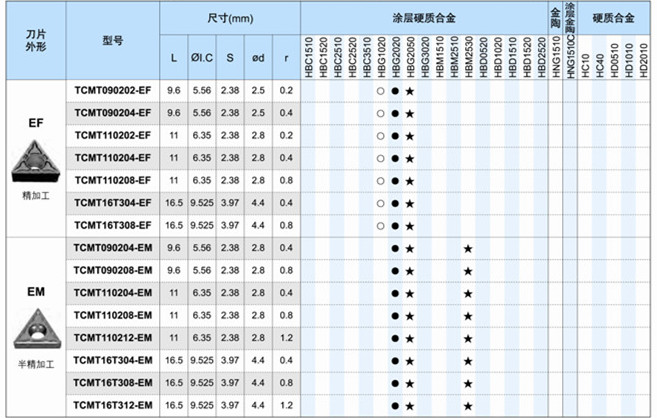Click the filled circle in the TCMT16T312-EM row

[395, 406]
